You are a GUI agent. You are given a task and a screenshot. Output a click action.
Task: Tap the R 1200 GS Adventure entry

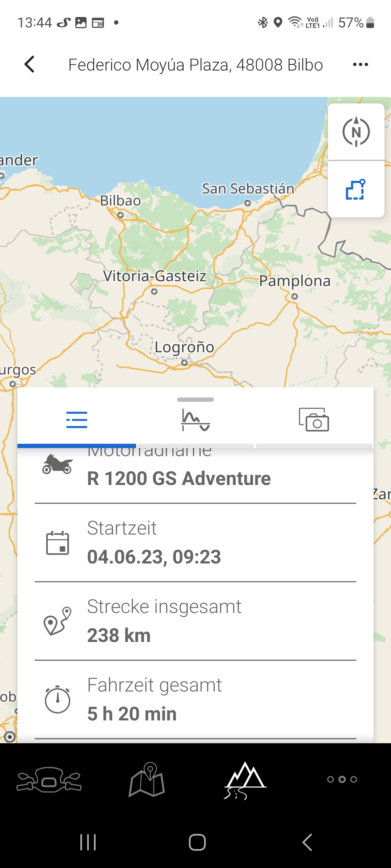tap(179, 478)
